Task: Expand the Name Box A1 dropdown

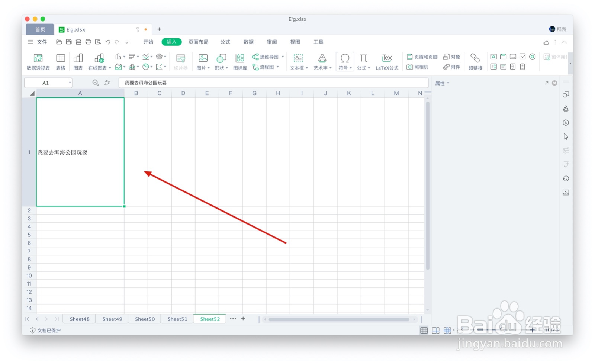Action: point(70,83)
